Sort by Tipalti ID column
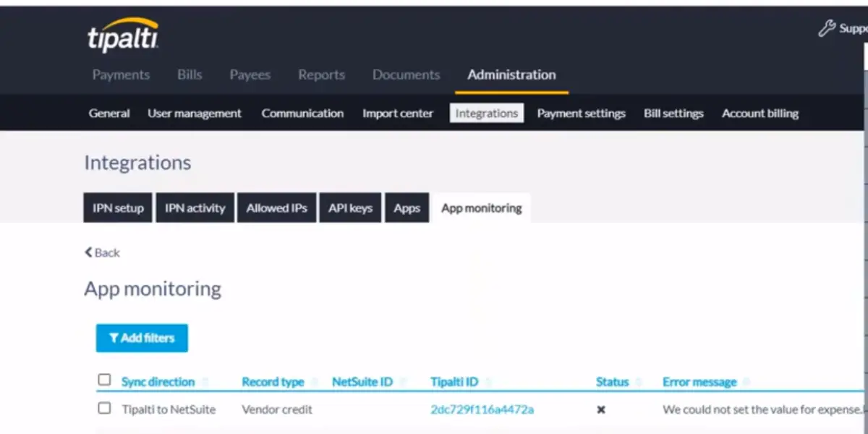The width and height of the screenshot is (868, 434). click(454, 381)
